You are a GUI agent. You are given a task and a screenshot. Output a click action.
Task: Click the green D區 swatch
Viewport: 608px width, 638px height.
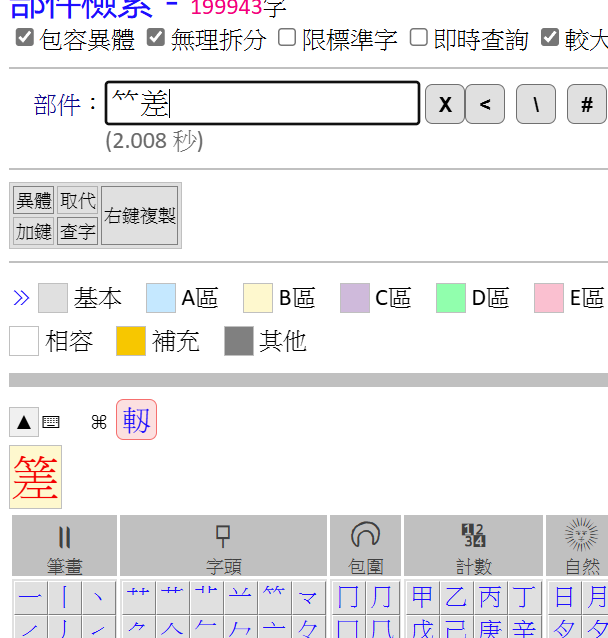(x=451, y=298)
